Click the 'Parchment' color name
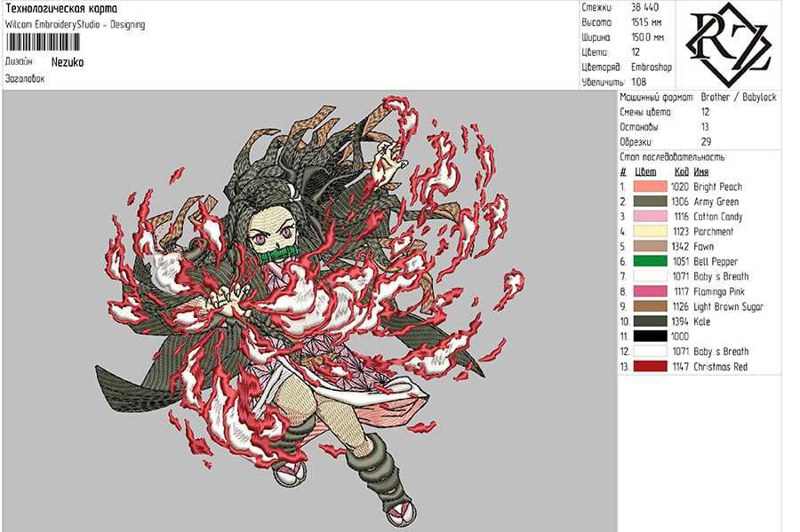Screen dimensions: 800x532 tap(713, 231)
